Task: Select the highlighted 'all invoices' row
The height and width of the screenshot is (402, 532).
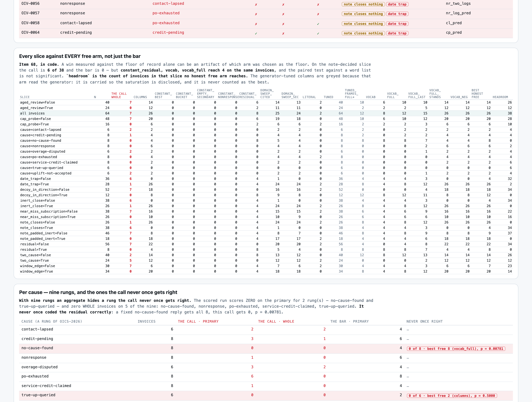Action: click(x=266, y=113)
